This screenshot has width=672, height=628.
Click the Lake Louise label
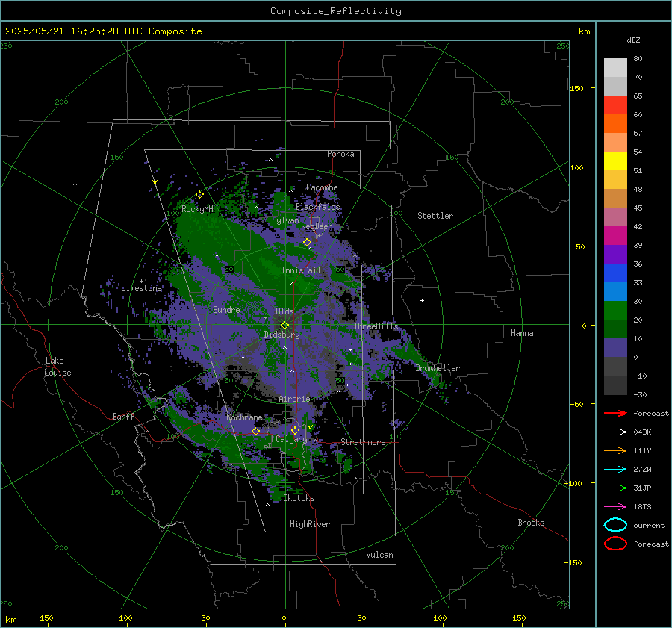(x=57, y=367)
